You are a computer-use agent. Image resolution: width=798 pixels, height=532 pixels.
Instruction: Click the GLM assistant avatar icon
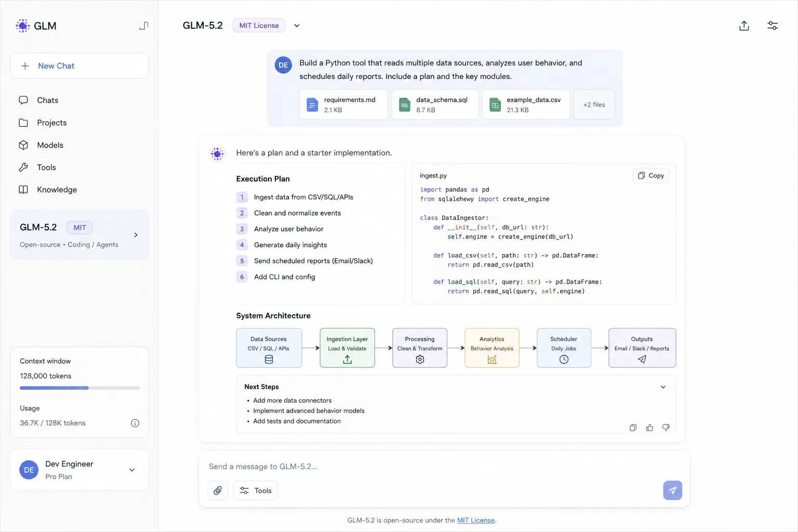(x=217, y=154)
